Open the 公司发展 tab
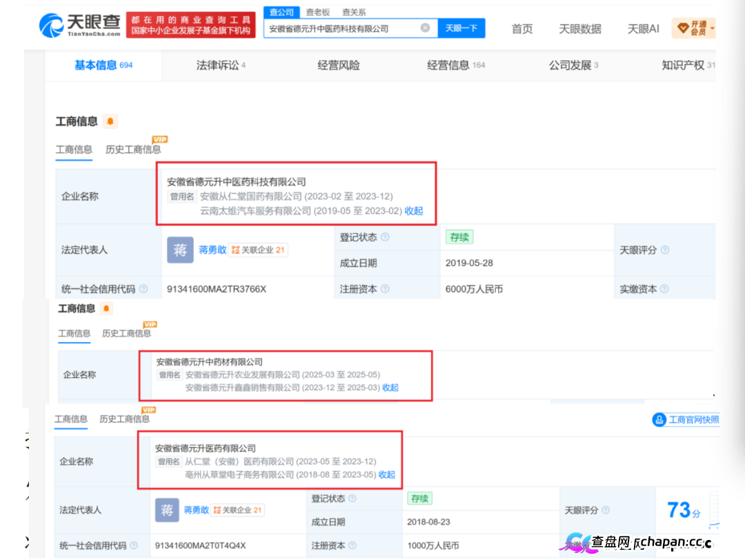Screen dimensions: 745x560 click(573, 65)
